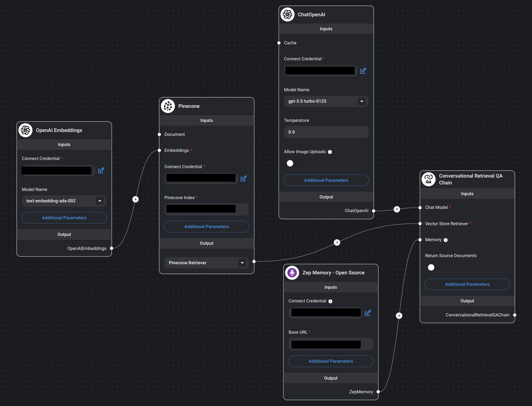Remove the Pinecone Retriever to Vector Store connection
This screenshot has height=406, width=532.
(337, 242)
